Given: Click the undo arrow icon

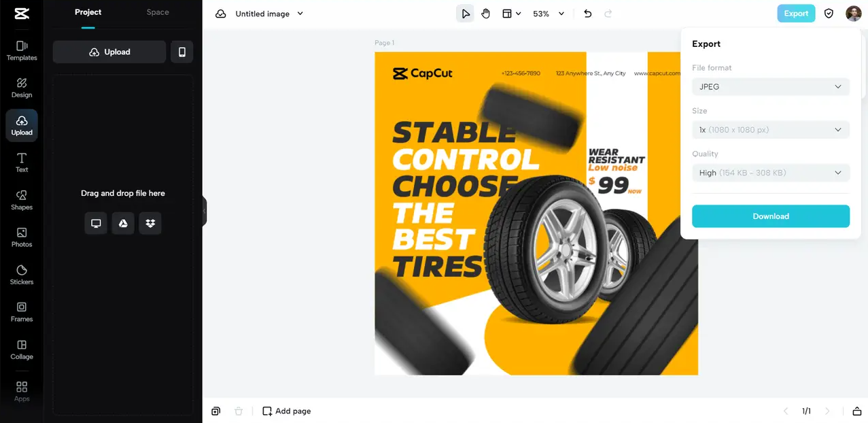Looking at the screenshot, I should pos(588,14).
